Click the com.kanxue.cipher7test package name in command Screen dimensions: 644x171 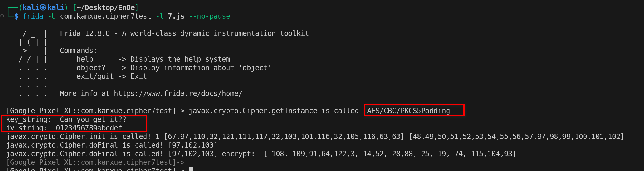(x=106, y=16)
